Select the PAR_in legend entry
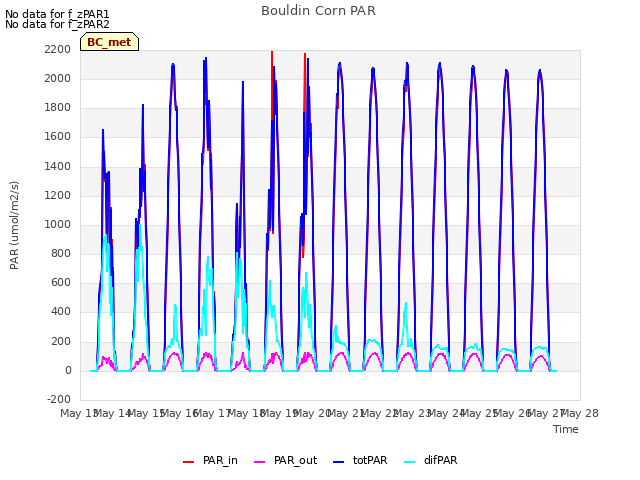Screen dimensions: 640x480 point(211,460)
